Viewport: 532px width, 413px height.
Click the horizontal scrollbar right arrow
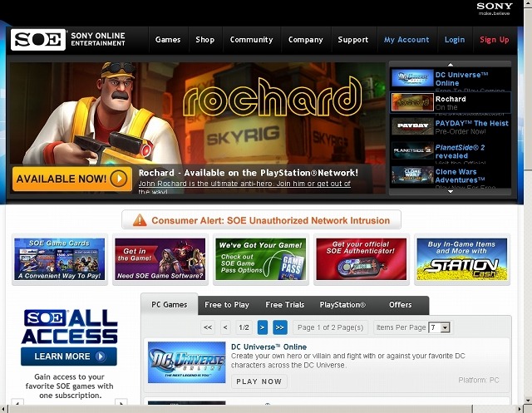click(519, 409)
